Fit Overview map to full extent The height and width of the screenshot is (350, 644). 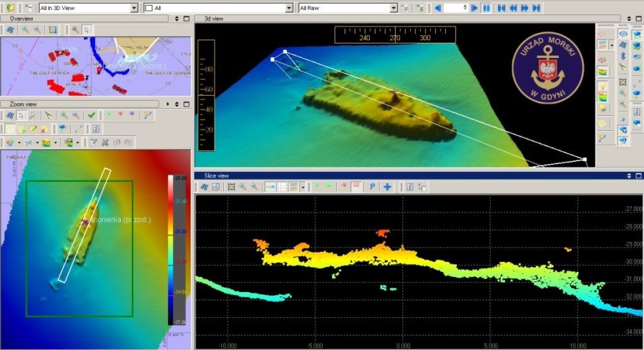pyautogui.click(x=53, y=30)
